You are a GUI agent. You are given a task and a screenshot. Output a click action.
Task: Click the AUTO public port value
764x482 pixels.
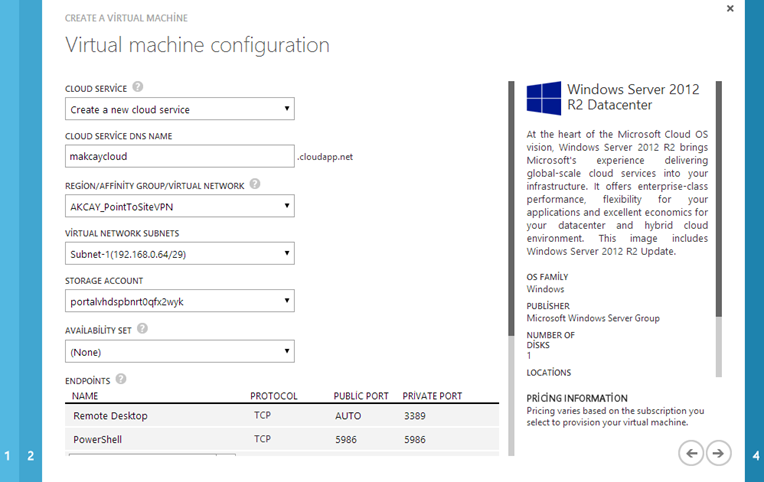[348, 416]
